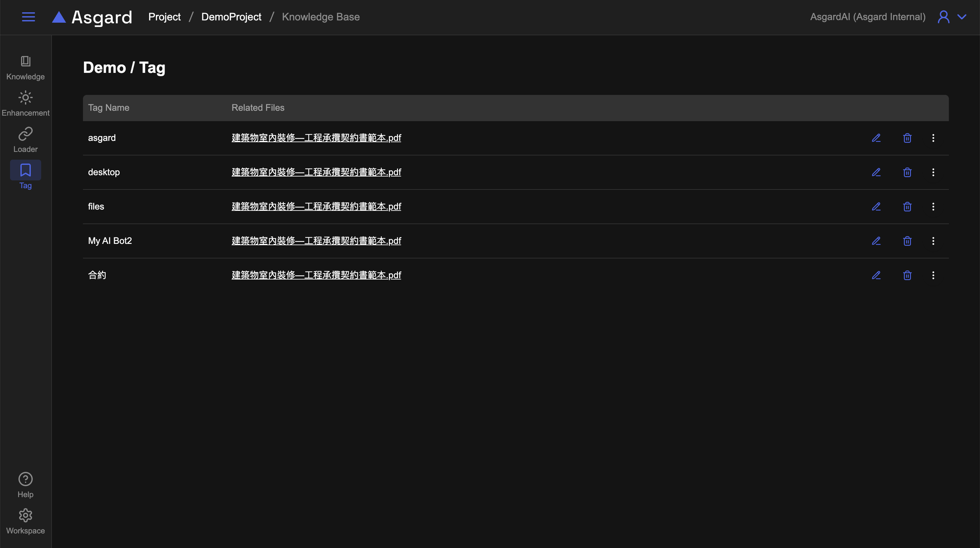Viewport: 980px width, 548px height.
Task: Click the Tag Name column header
Action: [109, 108]
